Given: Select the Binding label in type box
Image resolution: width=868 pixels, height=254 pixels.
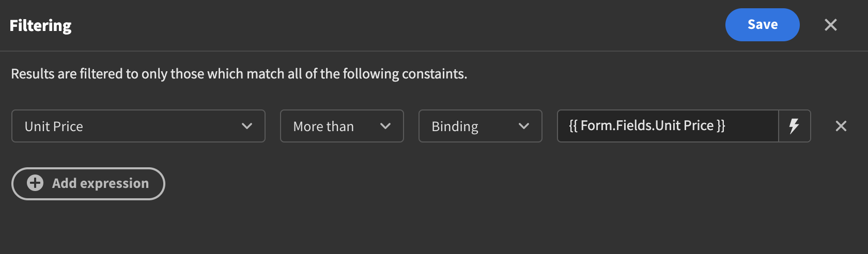Looking at the screenshot, I should [455, 127].
